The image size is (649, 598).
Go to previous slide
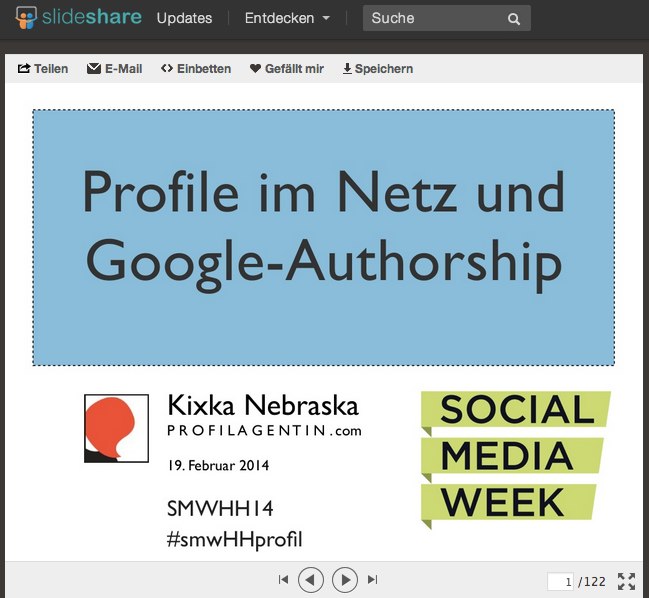[x=311, y=580]
